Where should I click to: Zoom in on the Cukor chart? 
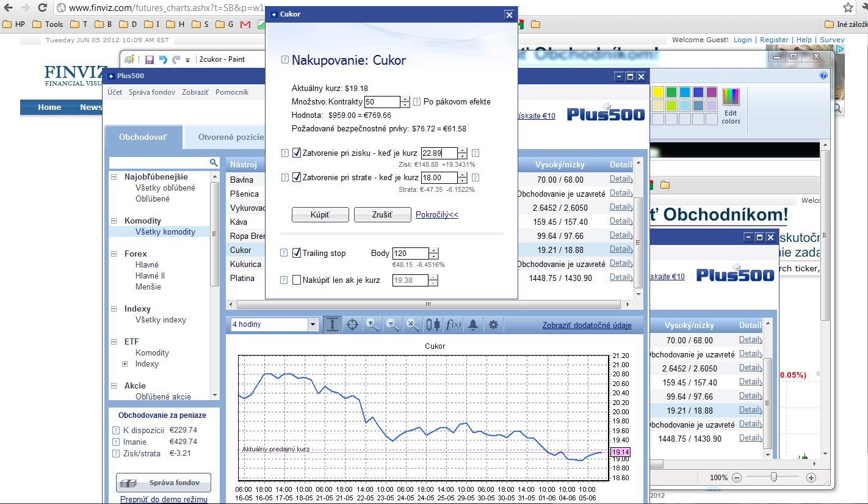[372, 324]
